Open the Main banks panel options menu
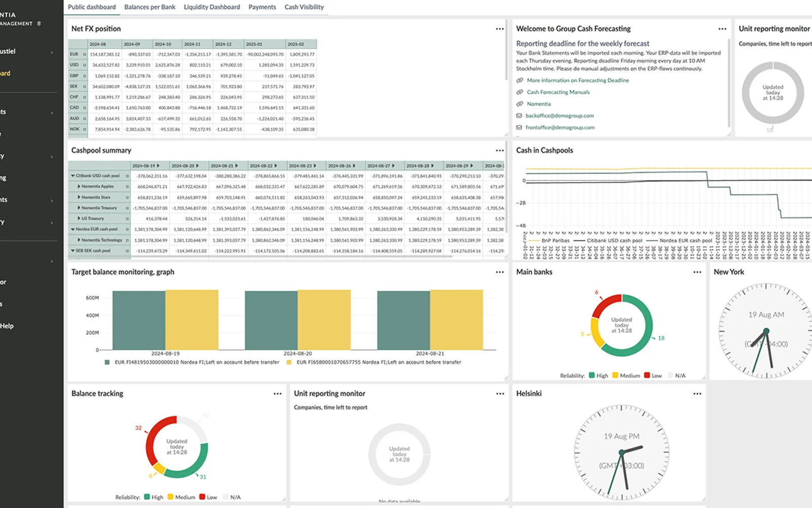Image resolution: width=812 pixels, height=508 pixels. pyautogui.click(x=697, y=272)
